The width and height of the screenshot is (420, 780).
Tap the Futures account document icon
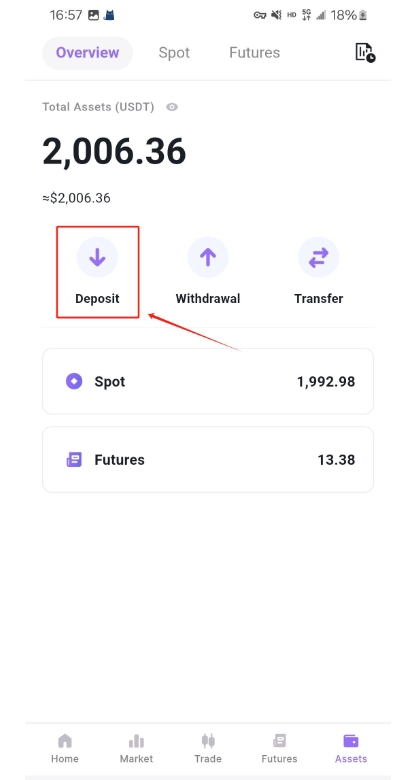click(x=74, y=460)
